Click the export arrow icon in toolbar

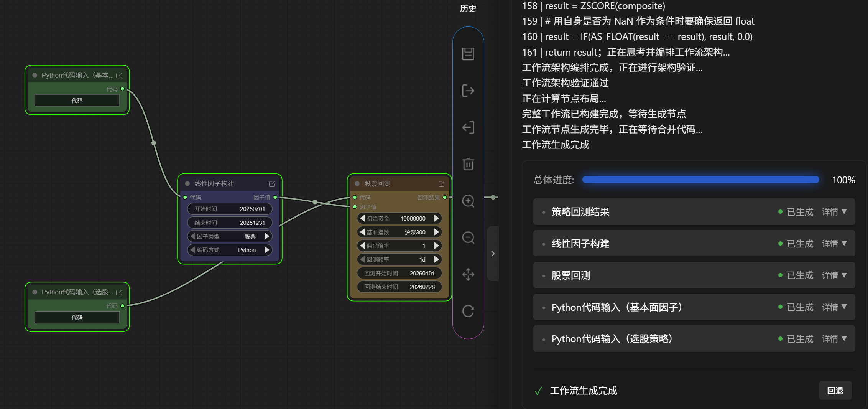468,91
